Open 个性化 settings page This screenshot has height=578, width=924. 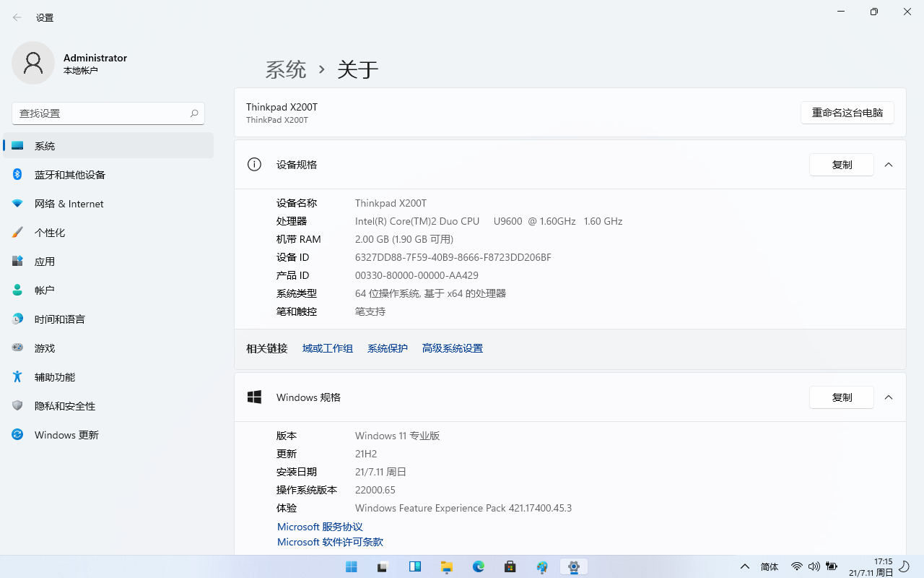click(x=108, y=232)
